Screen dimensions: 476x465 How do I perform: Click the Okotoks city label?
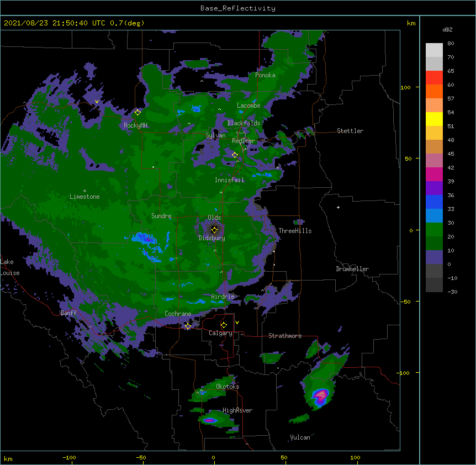[x=228, y=387]
